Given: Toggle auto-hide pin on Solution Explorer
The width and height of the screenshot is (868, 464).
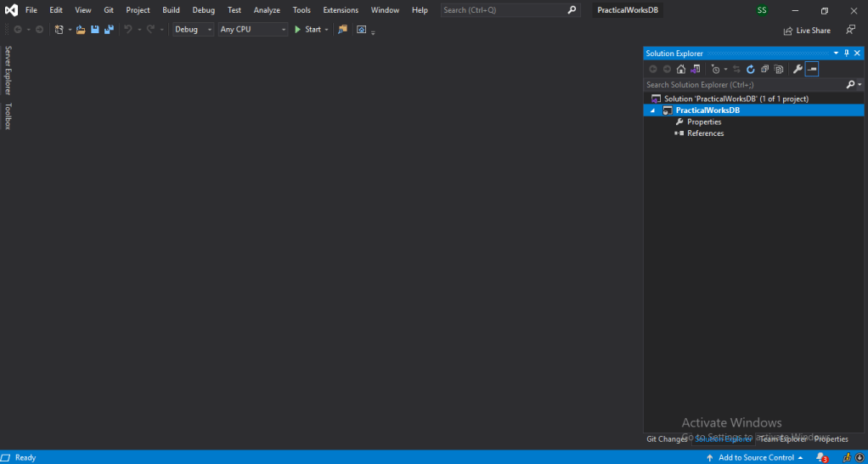Looking at the screenshot, I should 846,54.
